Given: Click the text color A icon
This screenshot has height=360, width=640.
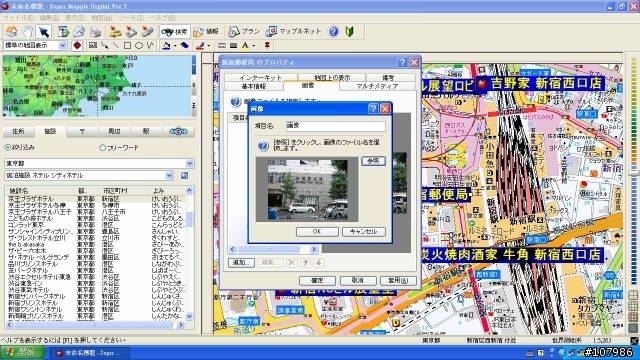Looking at the screenshot, I should (245, 45).
